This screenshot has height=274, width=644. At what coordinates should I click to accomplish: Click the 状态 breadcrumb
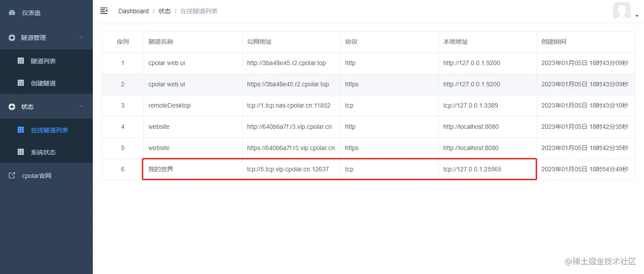[x=165, y=11]
